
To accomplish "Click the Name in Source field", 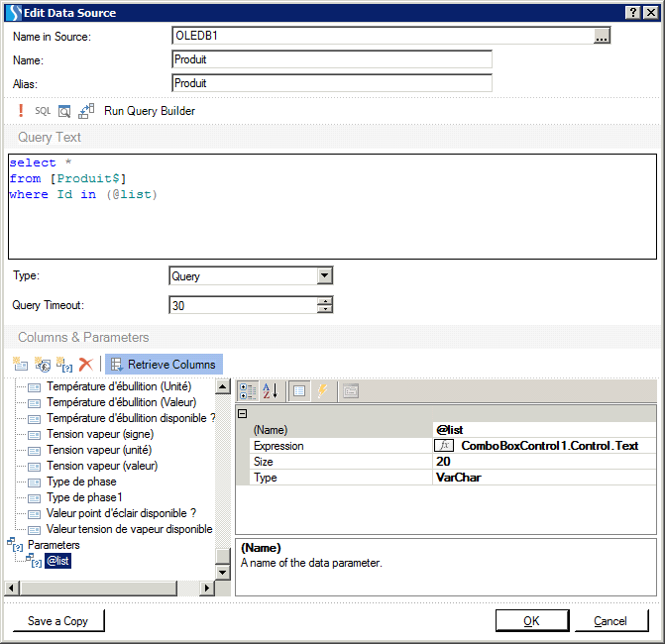I will pyautogui.click(x=383, y=36).
